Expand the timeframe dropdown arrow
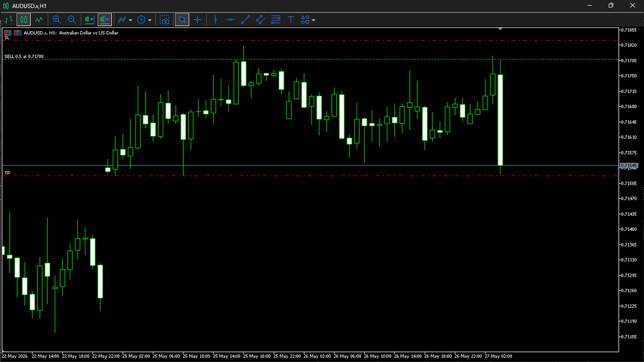644x362 pixels. point(150,20)
